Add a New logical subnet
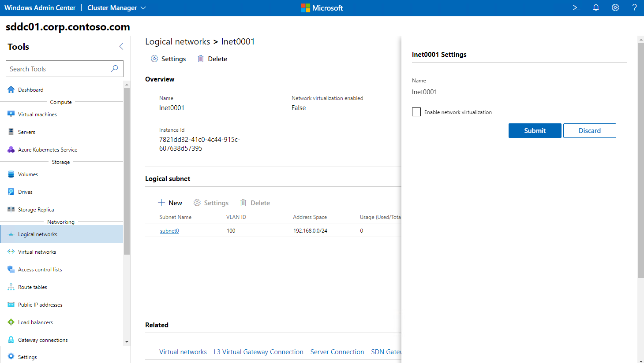The image size is (644, 363). tap(170, 203)
